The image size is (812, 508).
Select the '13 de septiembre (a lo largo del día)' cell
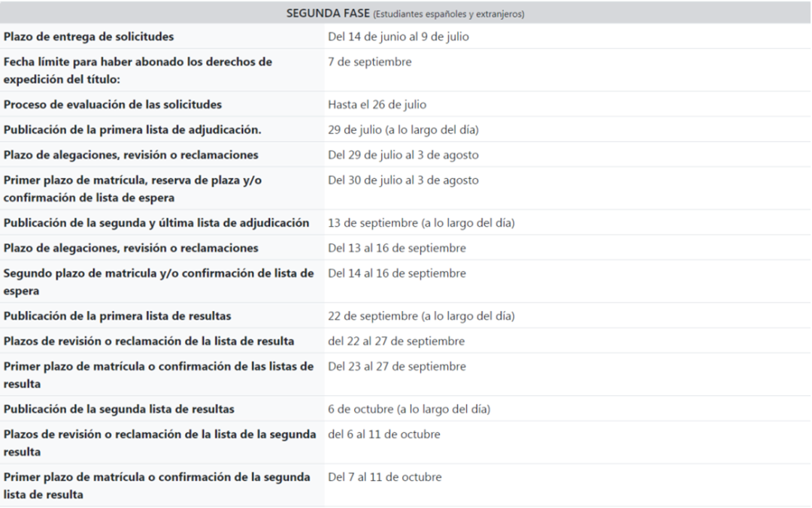coord(421,223)
